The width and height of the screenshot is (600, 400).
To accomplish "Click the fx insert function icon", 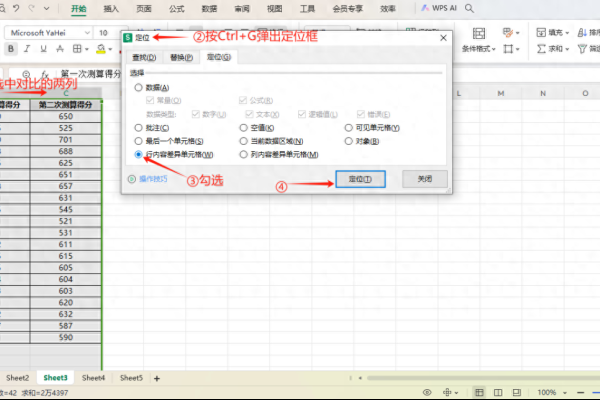I will pos(45,74).
